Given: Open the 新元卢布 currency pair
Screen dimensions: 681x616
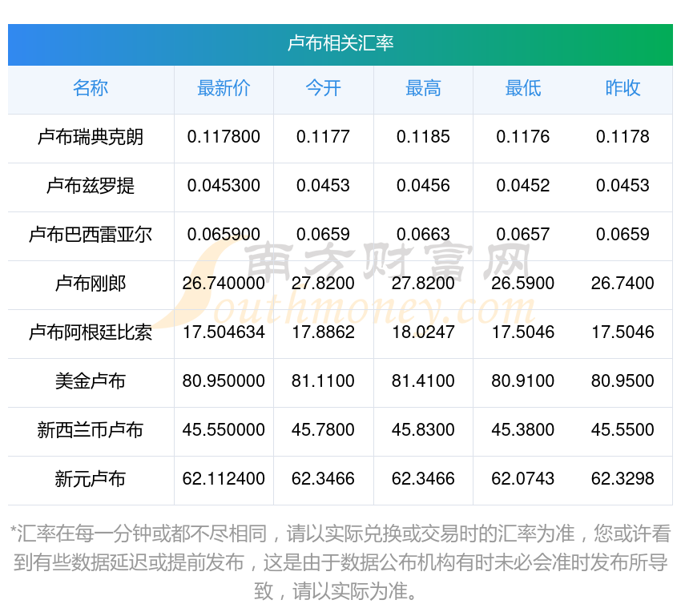Looking at the screenshot, I should [x=91, y=479].
